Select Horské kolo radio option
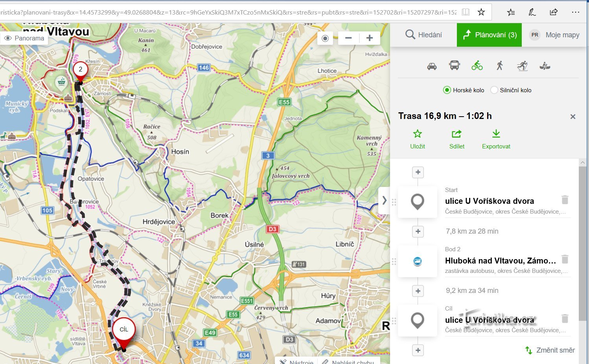 coord(447,90)
